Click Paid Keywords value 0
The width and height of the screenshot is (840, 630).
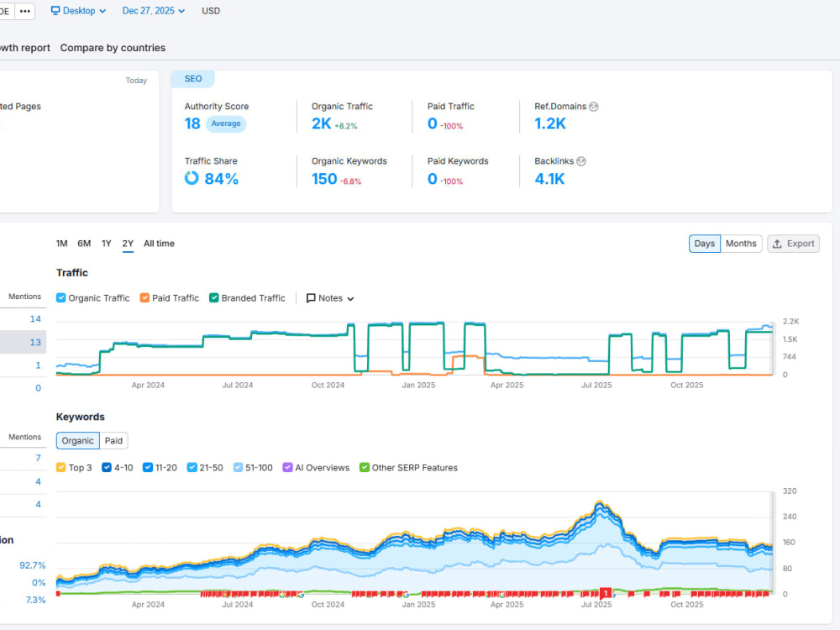point(433,178)
